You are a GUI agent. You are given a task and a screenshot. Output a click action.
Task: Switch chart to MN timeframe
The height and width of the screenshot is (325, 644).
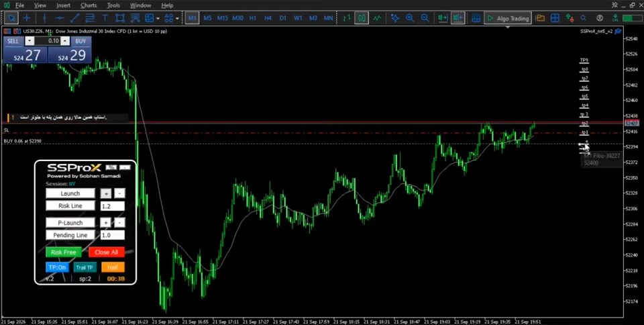pyautogui.click(x=328, y=18)
